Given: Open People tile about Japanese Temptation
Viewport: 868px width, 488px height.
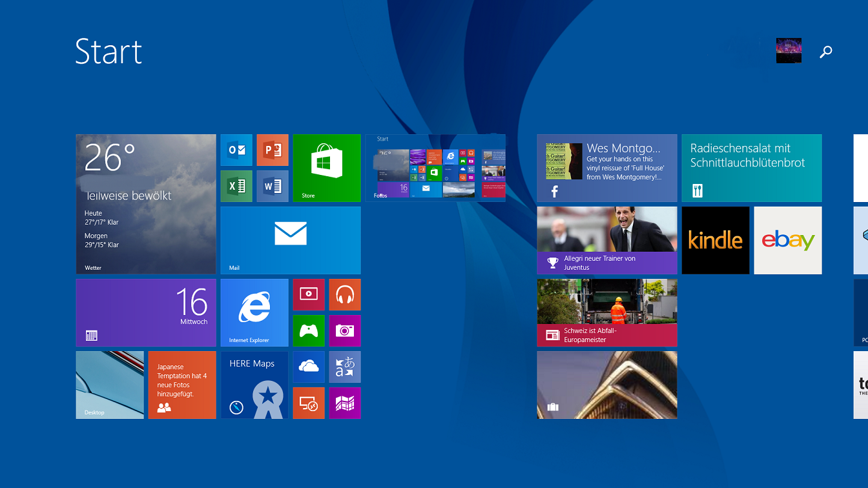Looking at the screenshot, I should (x=182, y=385).
